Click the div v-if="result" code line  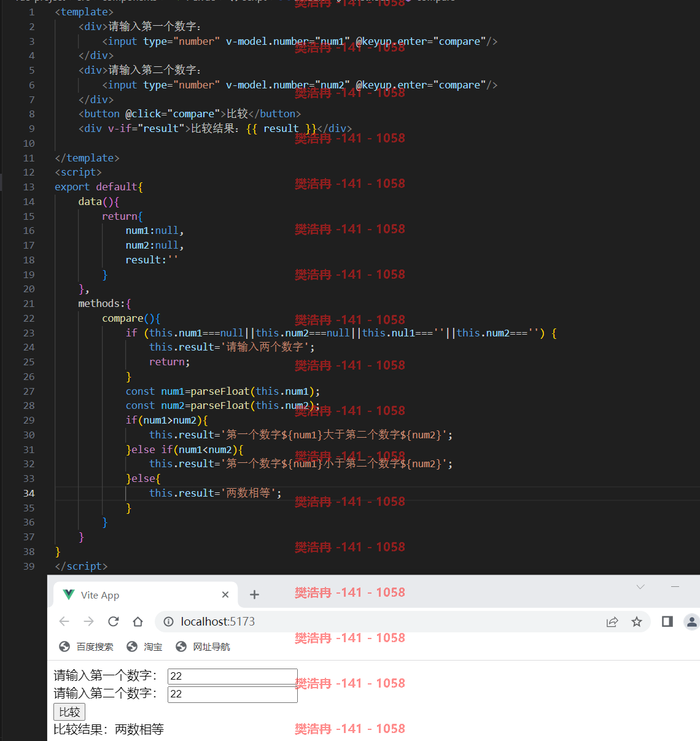tap(215, 128)
